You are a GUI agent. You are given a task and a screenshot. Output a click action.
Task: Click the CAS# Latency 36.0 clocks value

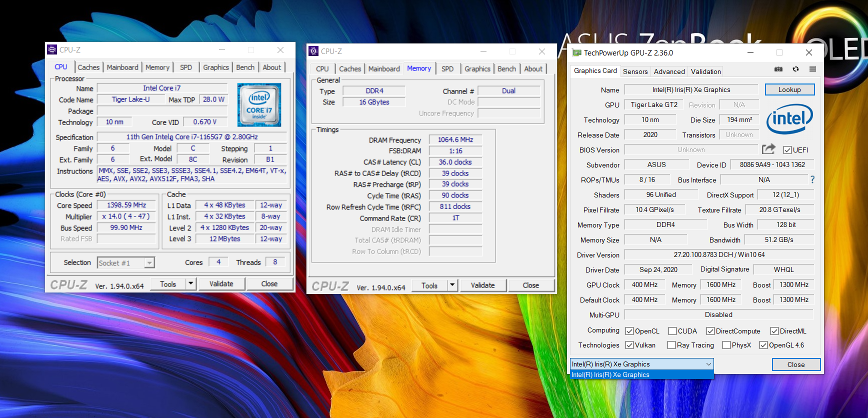[x=455, y=162]
